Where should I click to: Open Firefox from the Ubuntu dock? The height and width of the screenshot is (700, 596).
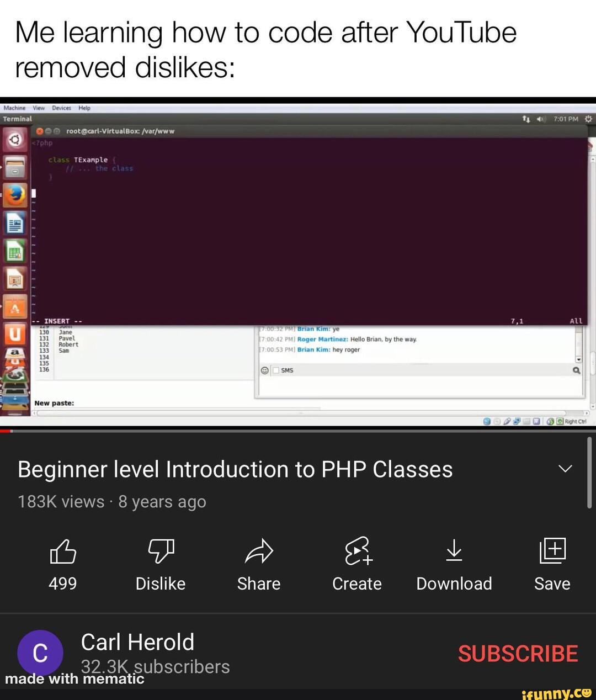click(x=15, y=194)
